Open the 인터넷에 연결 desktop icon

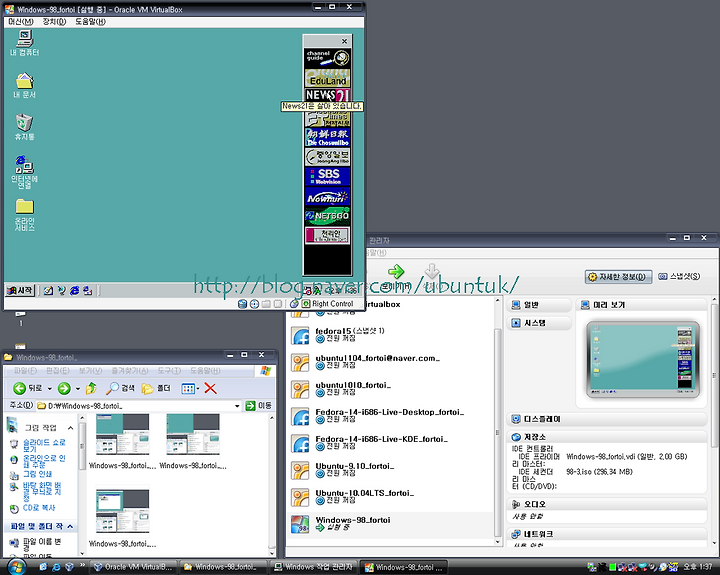[24, 172]
